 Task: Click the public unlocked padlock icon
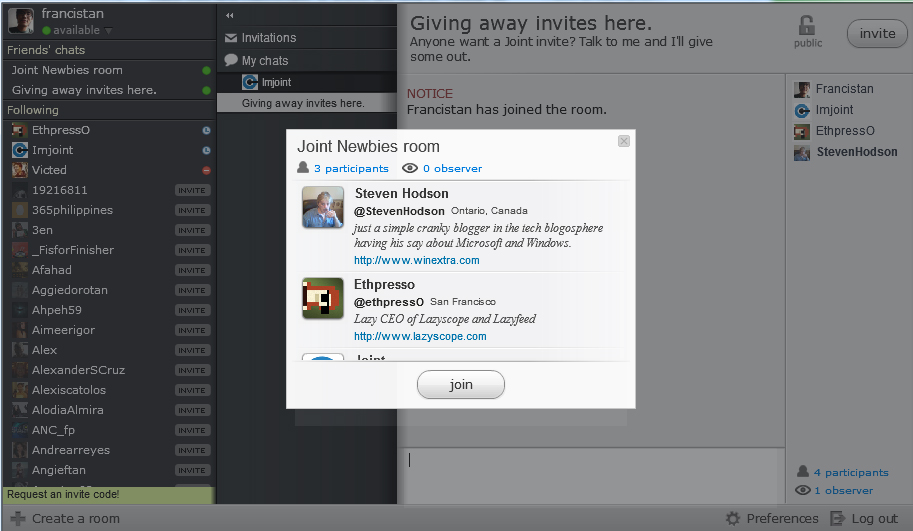click(807, 25)
